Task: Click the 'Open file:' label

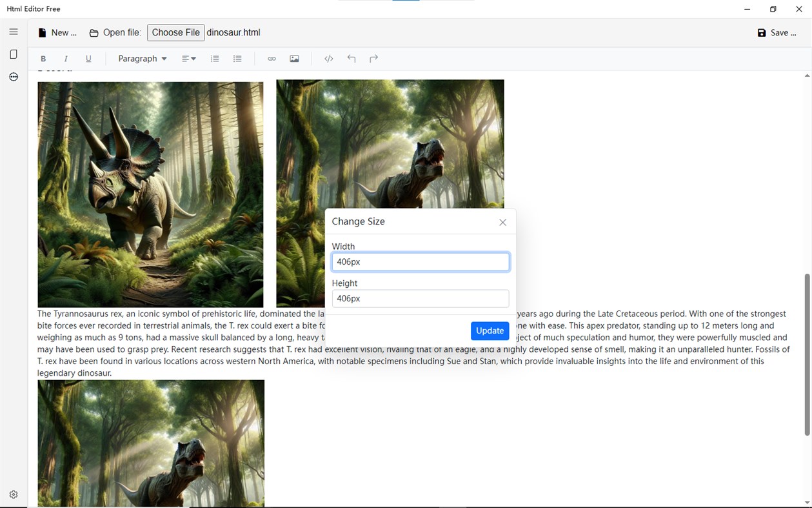Action: pyautogui.click(x=122, y=32)
